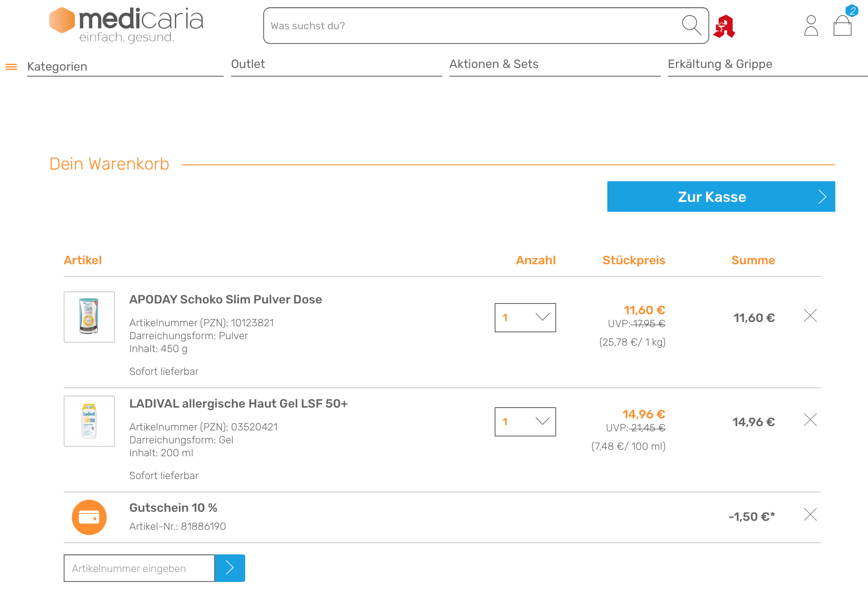This screenshot has width=868, height=594.
Task: Click the 'Stückpreis' column header
Action: [x=634, y=260]
